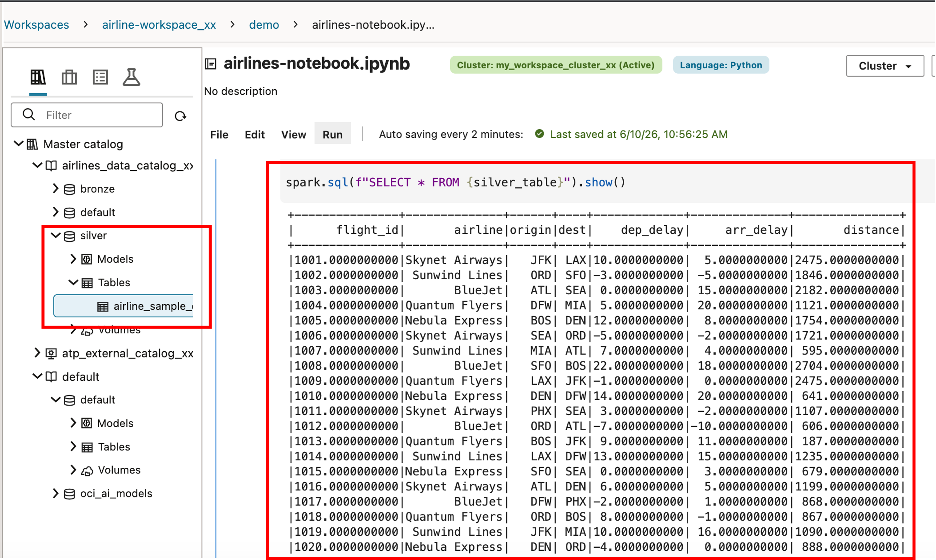
Task: Open the demo breadcrumb folder link
Action: (264, 25)
